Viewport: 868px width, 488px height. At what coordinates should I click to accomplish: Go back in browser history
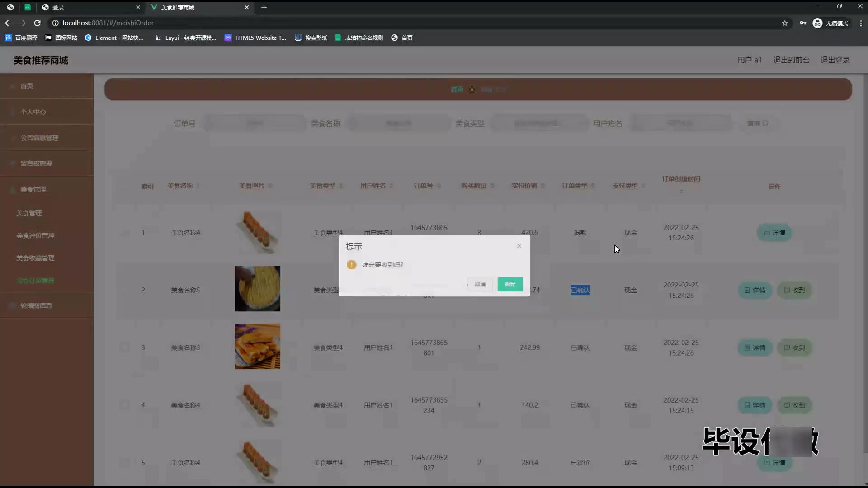(x=8, y=23)
